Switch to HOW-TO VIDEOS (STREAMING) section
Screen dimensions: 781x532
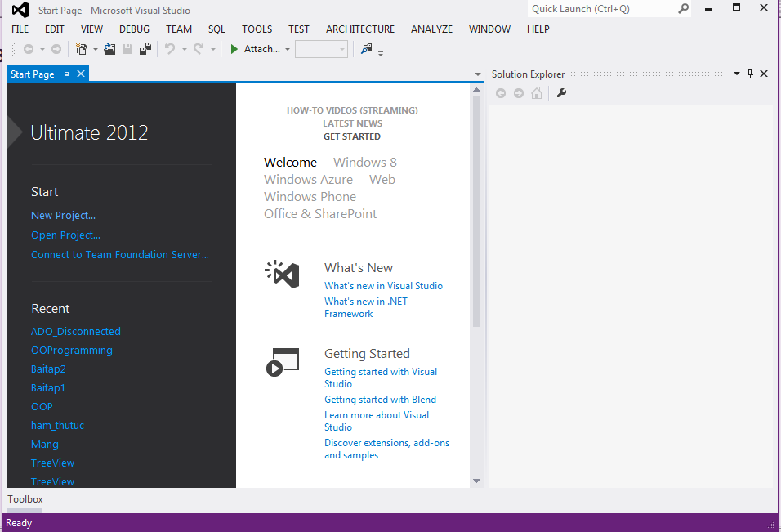coord(352,110)
